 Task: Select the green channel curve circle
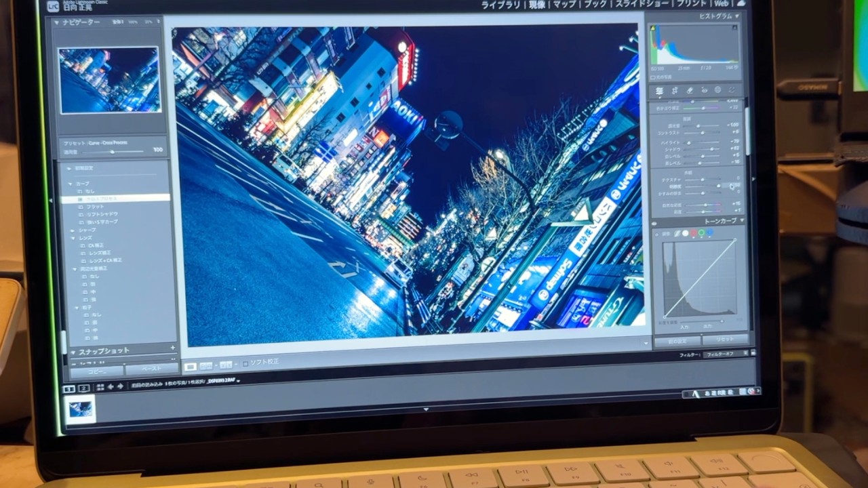coord(701,233)
